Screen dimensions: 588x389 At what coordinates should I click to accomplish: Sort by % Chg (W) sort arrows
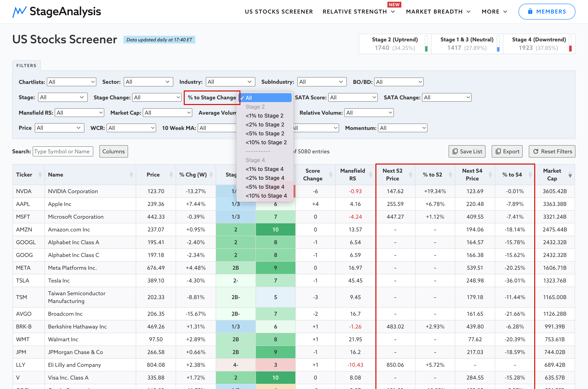click(211, 175)
